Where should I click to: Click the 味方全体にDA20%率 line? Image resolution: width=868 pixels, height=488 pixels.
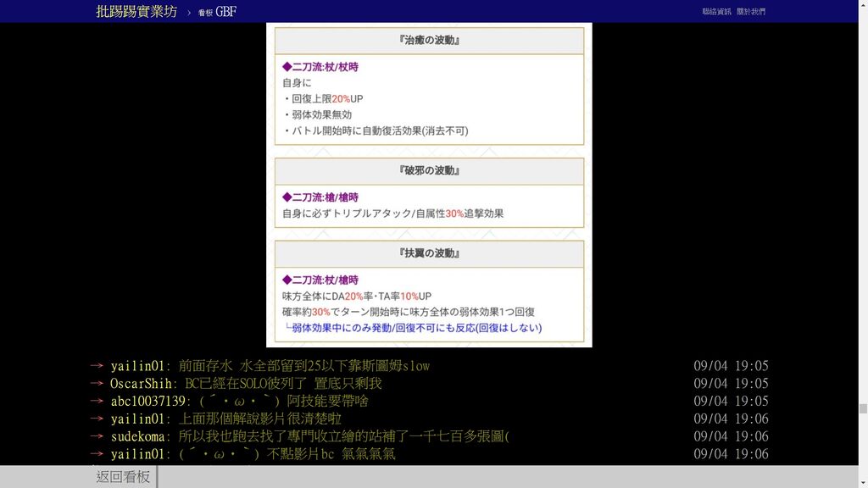click(357, 297)
